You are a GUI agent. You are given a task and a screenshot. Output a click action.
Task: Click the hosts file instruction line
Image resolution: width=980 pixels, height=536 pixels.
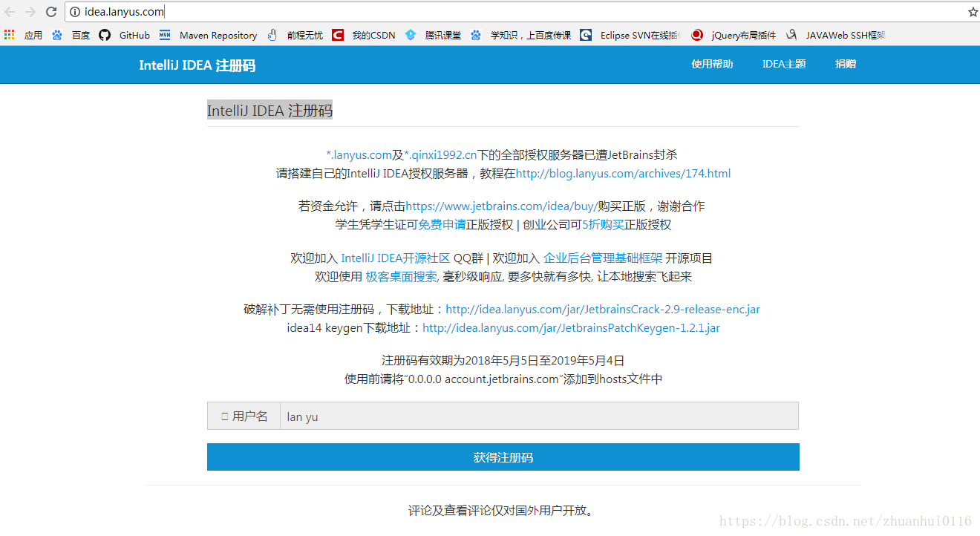click(x=503, y=379)
